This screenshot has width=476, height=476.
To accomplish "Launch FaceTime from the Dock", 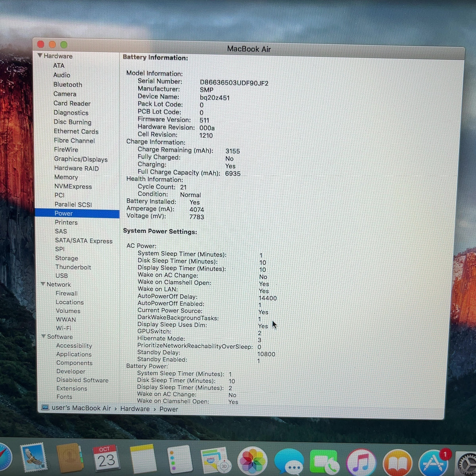I will (324, 463).
